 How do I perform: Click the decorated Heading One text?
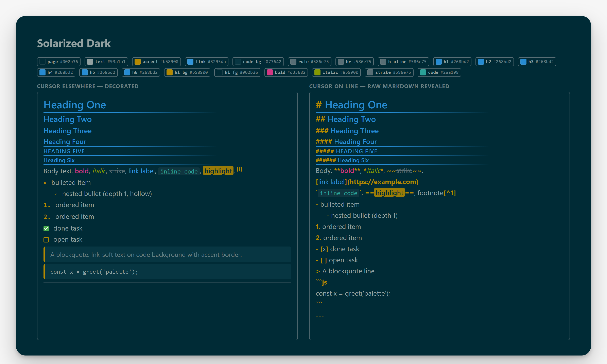(x=75, y=105)
